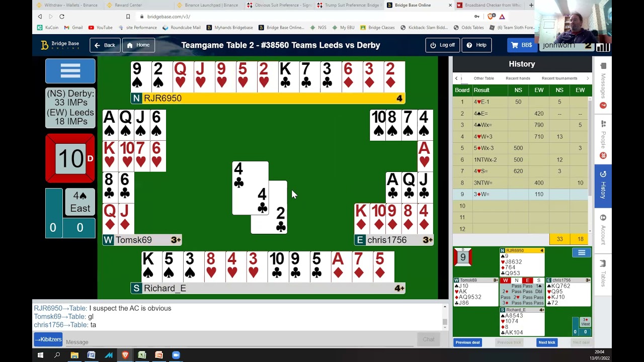Screen dimensions: 644x362
Task: Focus the chat Message input field
Action: point(239,341)
